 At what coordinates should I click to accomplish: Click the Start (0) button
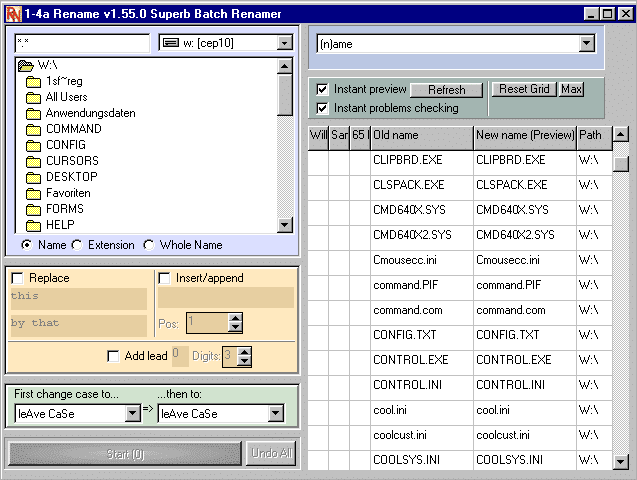pos(125,454)
